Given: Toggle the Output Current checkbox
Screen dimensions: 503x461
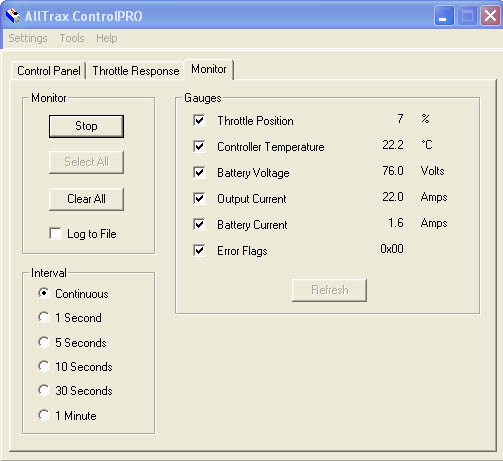Looking at the screenshot, I should pyautogui.click(x=199, y=198).
